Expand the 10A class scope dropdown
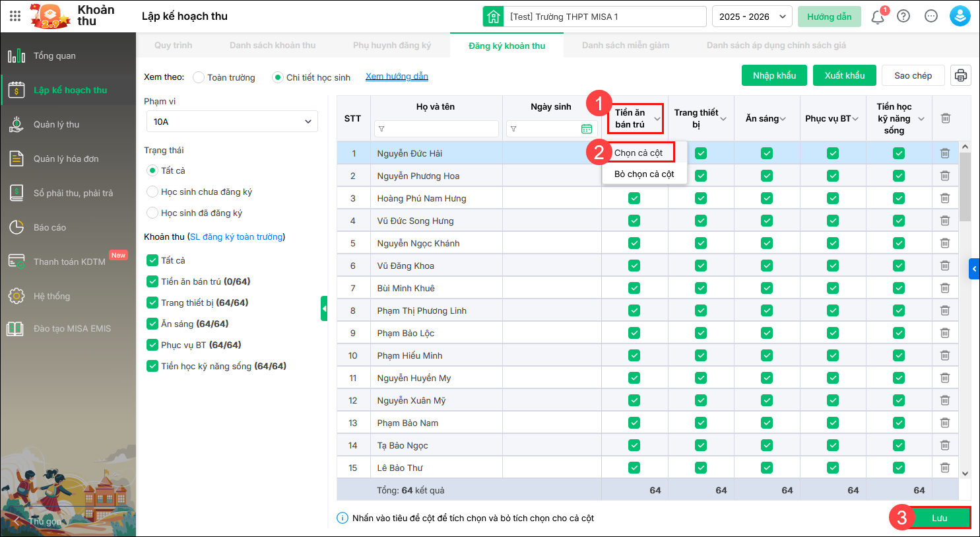This screenshot has width=980, height=537. pyautogui.click(x=232, y=122)
